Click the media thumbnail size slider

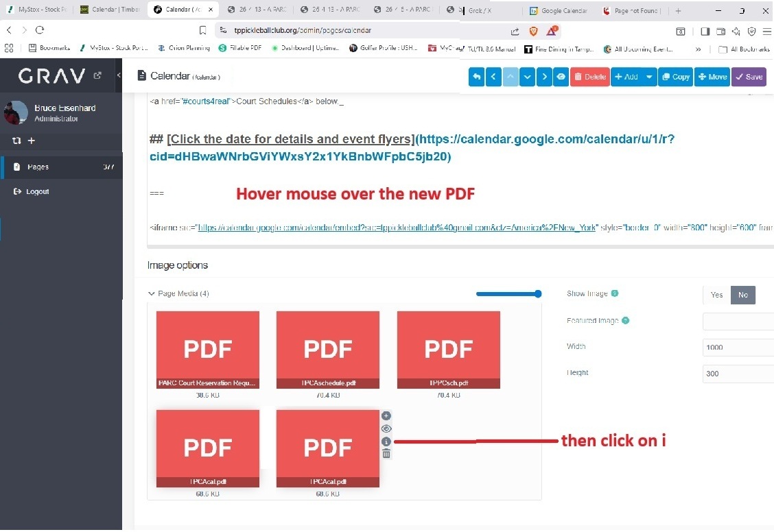508,294
